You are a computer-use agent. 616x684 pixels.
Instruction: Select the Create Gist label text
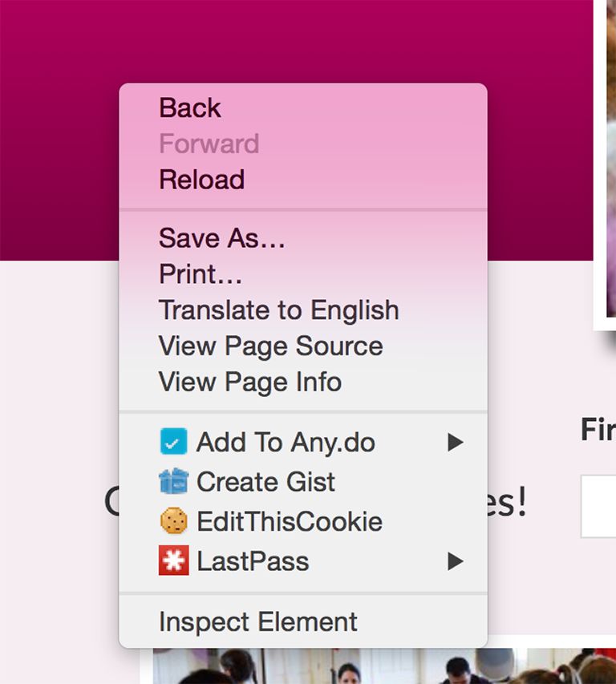click(265, 482)
